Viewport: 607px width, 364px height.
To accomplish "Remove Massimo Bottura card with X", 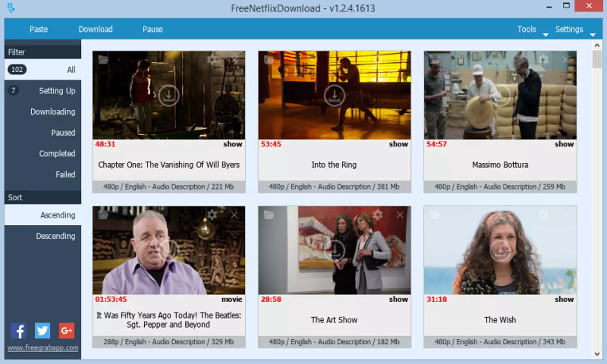I will click(x=566, y=60).
